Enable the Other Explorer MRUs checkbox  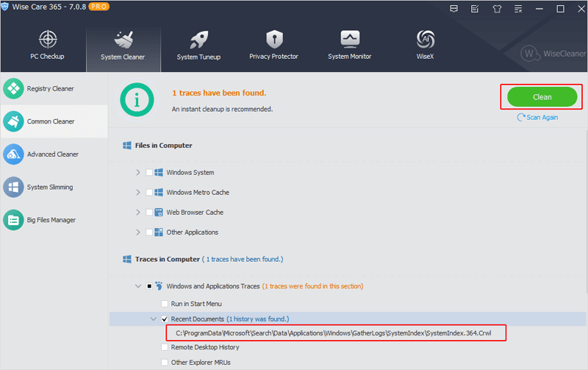pos(165,362)
